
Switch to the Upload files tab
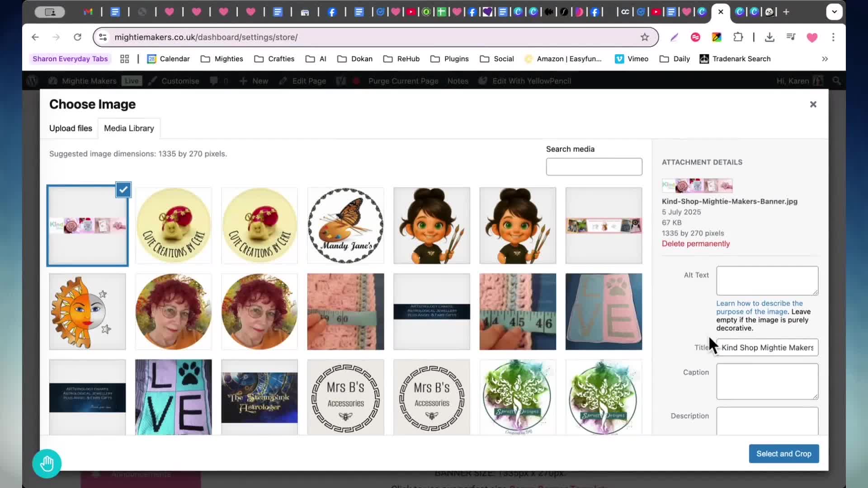(x=71, y=128)
